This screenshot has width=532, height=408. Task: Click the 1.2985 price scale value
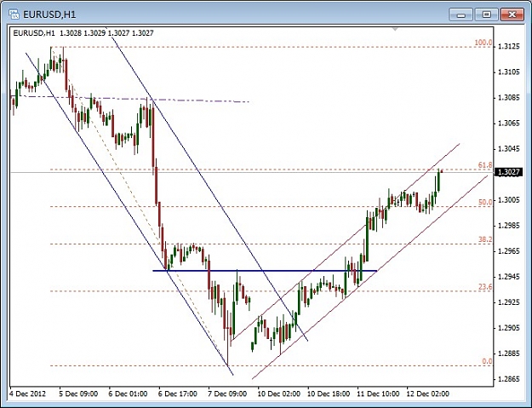tap(508, 226)
